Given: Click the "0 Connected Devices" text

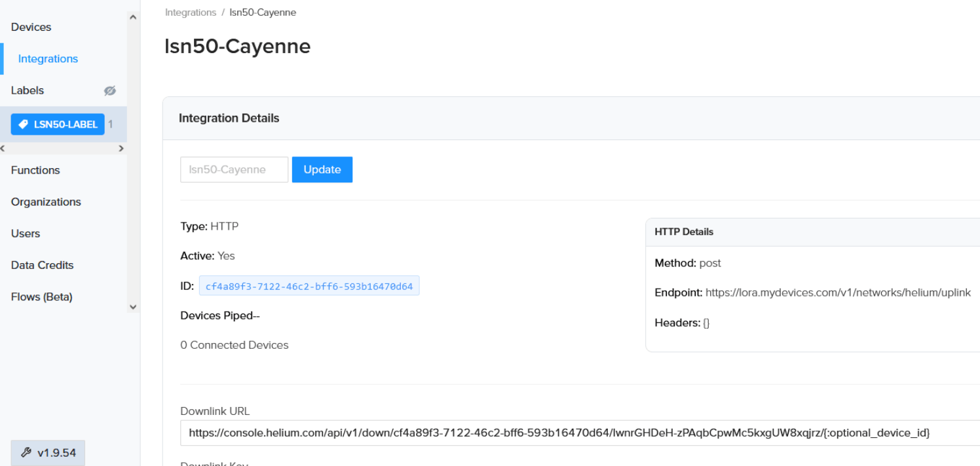Looking at the screenshot, I should pos(235,345).
